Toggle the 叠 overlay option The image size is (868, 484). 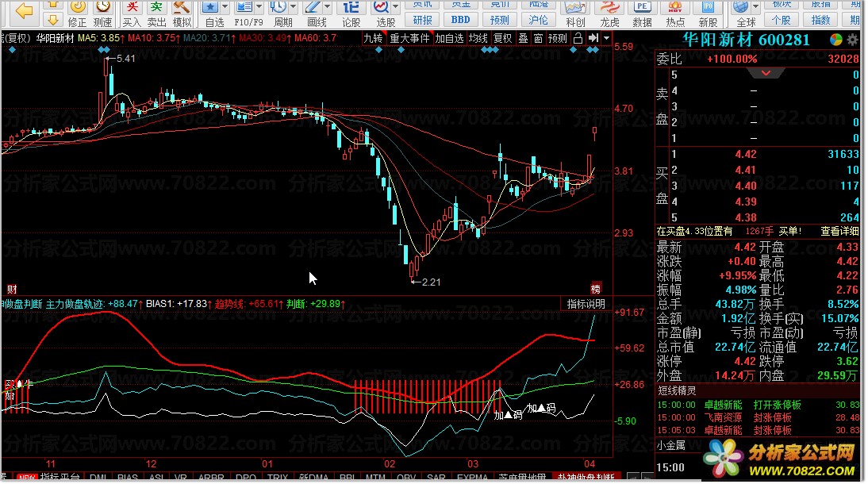(x=523, y=38)
